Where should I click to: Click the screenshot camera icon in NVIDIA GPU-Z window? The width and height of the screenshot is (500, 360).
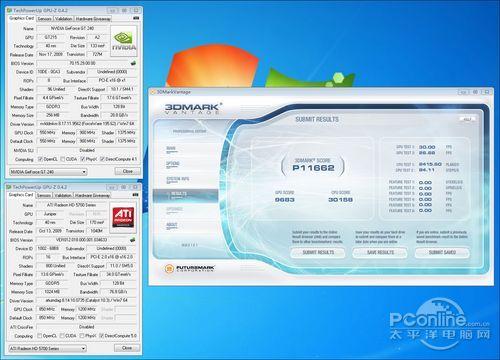tap(136, 18)
